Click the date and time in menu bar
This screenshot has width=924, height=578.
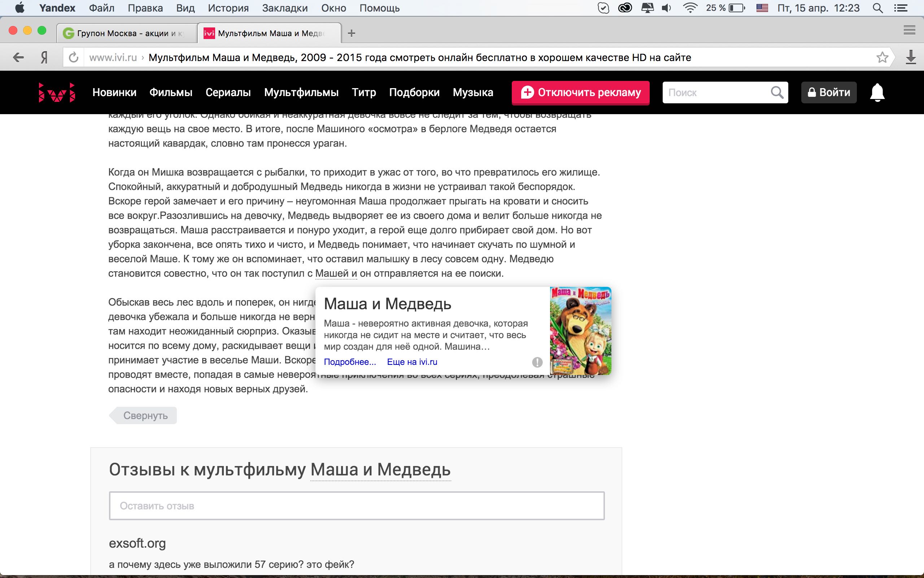point(819,8)
